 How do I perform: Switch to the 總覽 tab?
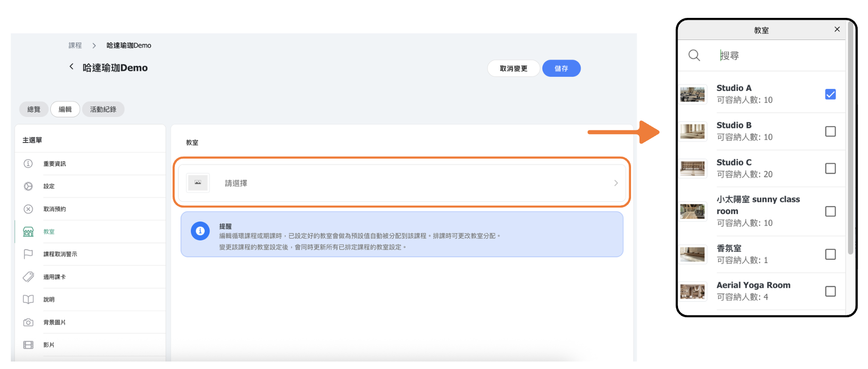(x=34, y=109)
